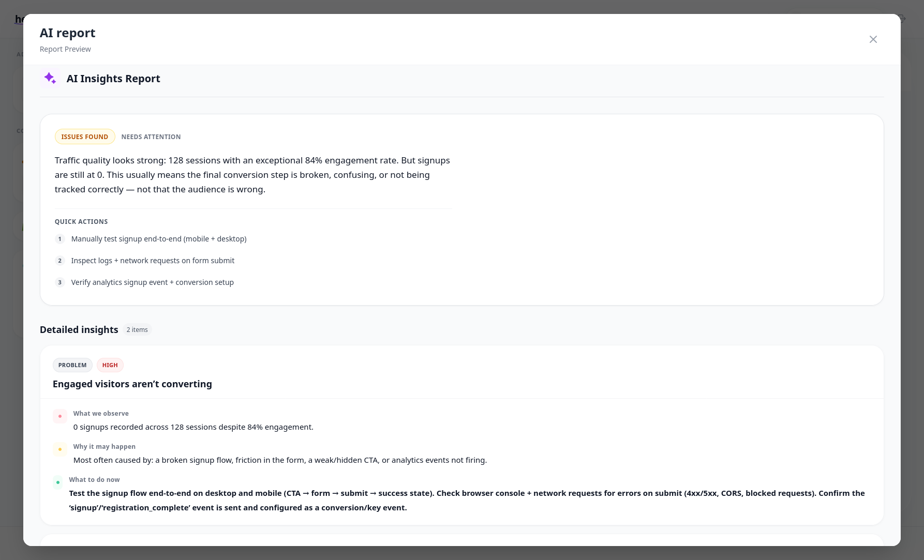Click 'Inspect logs + network requests' action
This screenshot has height=560, width=924.
pos(153,261)
